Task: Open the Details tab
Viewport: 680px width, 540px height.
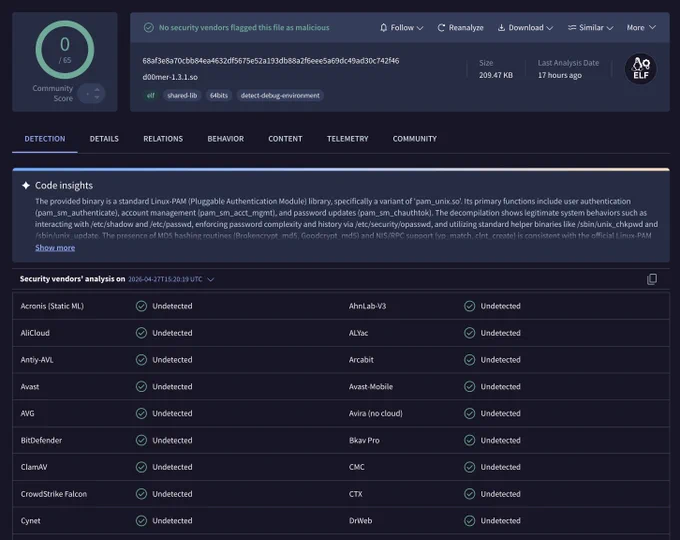Action: point(104,139)
